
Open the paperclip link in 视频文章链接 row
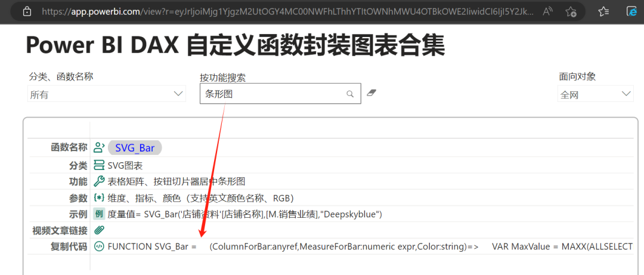click(99, 230)
